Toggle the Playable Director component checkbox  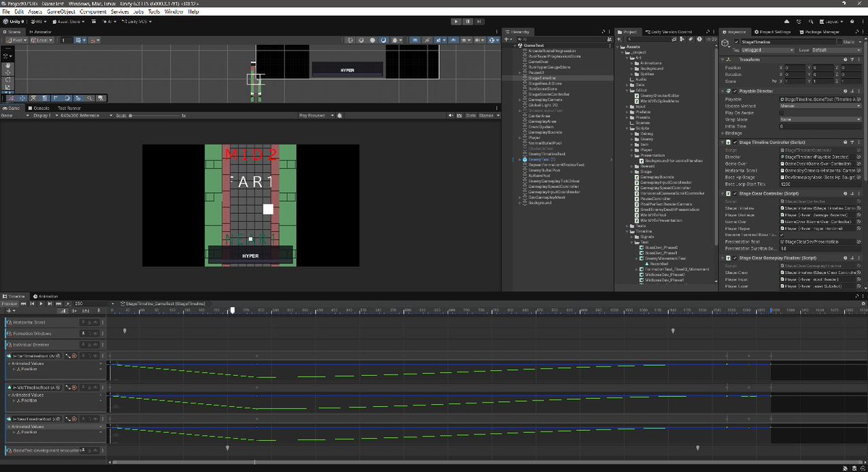click(736, 90)
